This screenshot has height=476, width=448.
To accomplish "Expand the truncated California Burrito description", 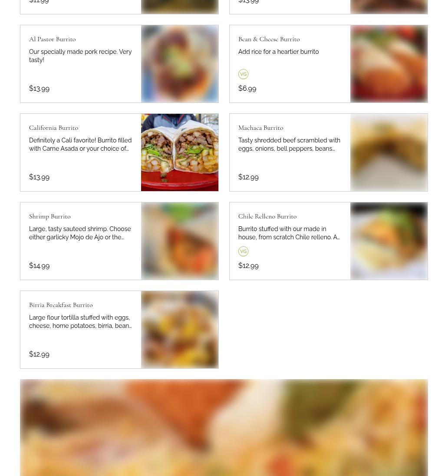I will 80,145.
